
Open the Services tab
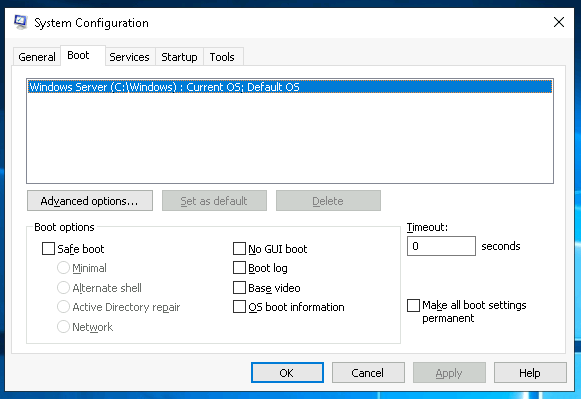coord(129,57)
